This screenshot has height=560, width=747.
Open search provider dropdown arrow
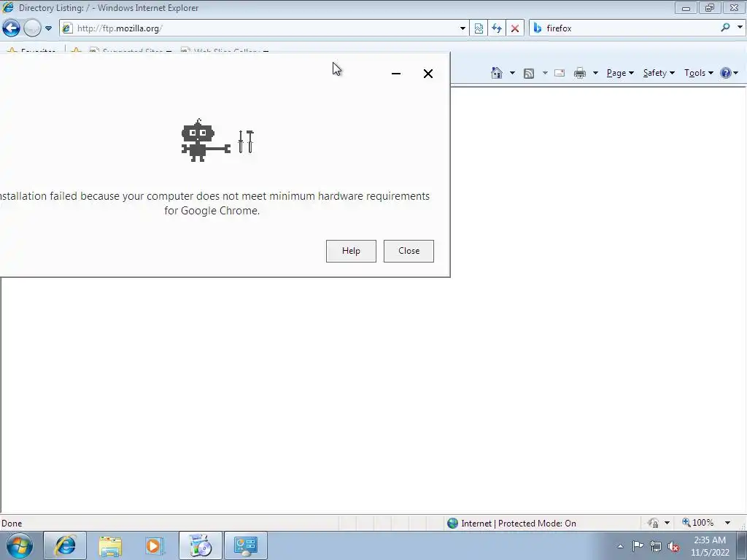point(740,28)
